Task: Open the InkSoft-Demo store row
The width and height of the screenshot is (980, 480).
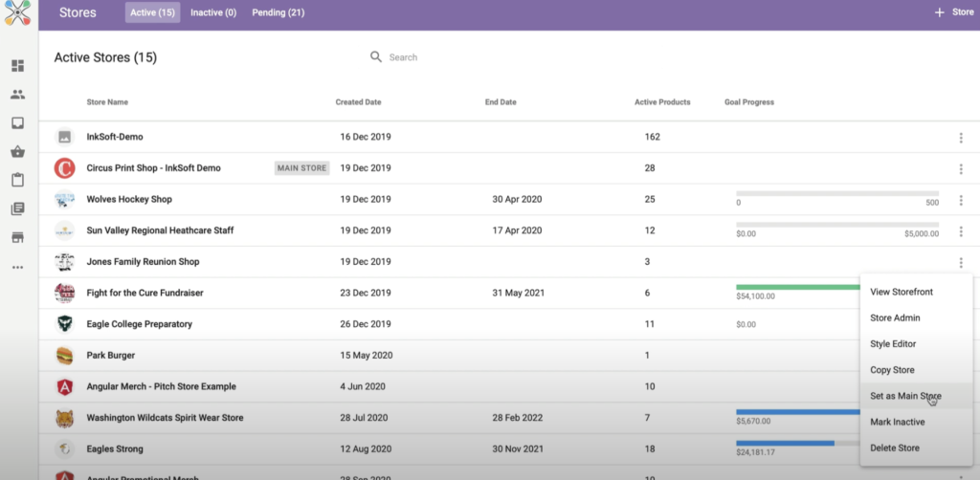Action: (509, 137)
